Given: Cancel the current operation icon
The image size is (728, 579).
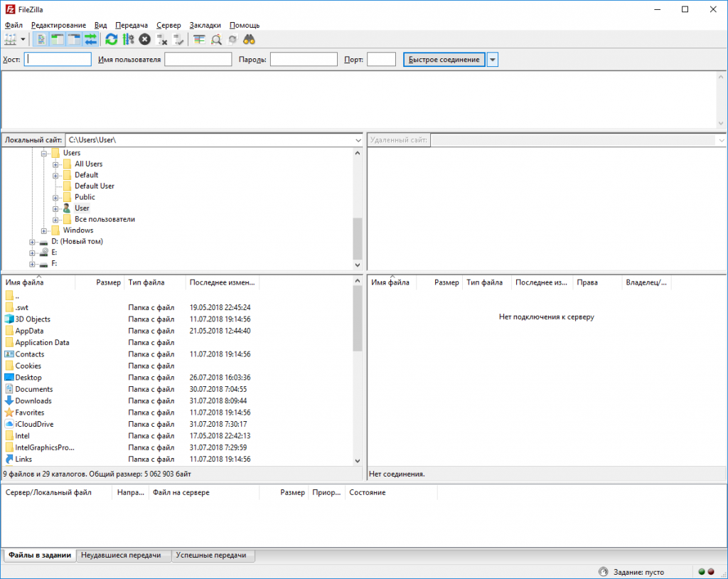Looking at the screenshot, I should pyautogui.click(x=145, y=40).
